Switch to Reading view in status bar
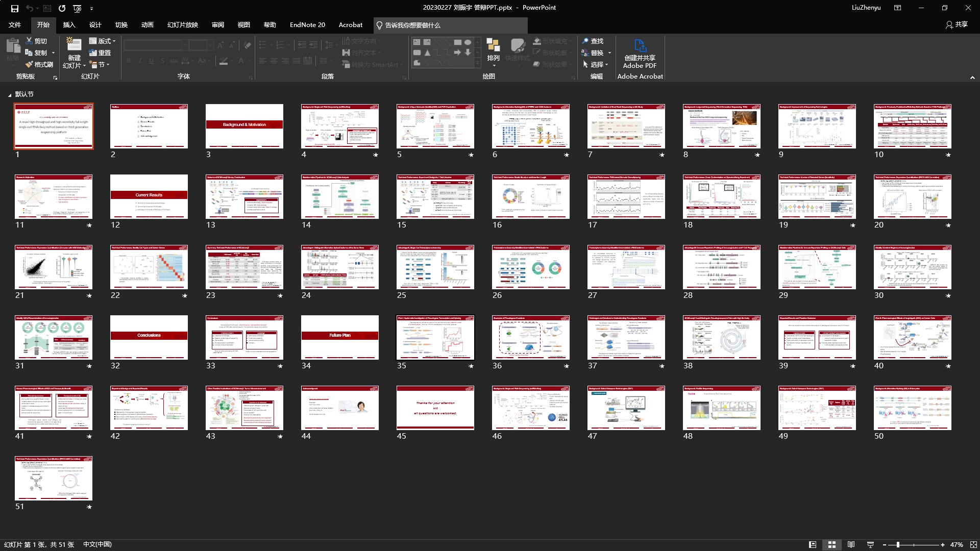This screenshot has height=551, width=980. 851,544
